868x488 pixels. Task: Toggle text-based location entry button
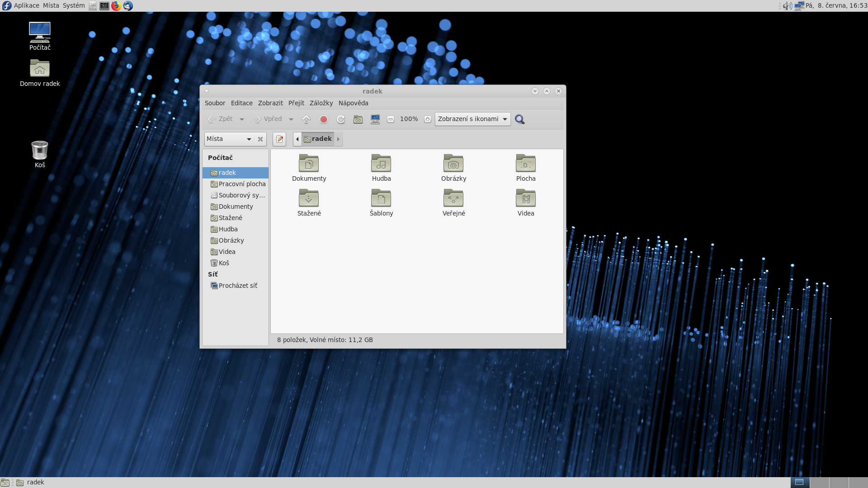click(x=279, y=139)
